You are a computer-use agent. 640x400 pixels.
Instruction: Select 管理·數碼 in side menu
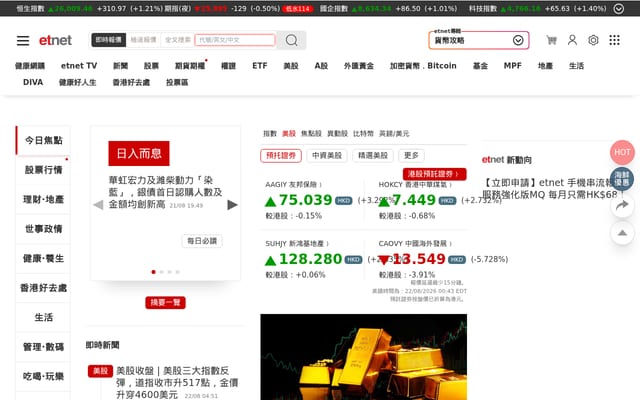click(43, 347)
